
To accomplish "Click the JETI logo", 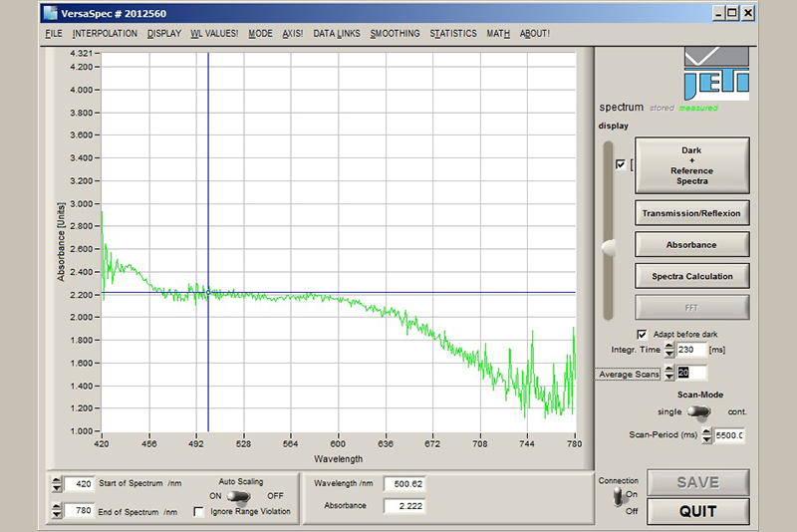I will pos(716,74).
